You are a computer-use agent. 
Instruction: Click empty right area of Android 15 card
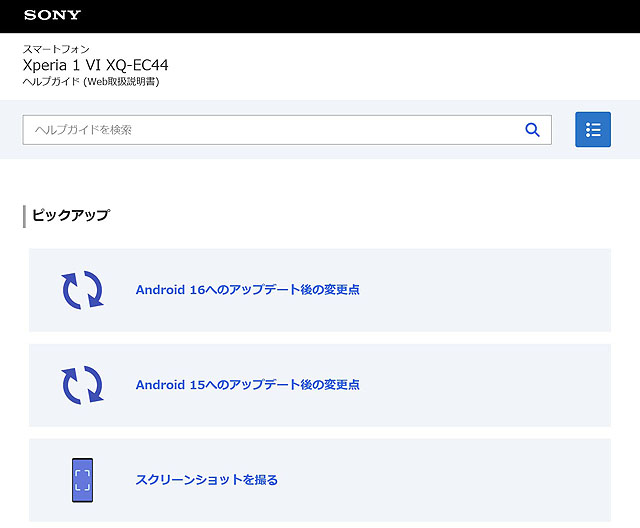point(500,385)
